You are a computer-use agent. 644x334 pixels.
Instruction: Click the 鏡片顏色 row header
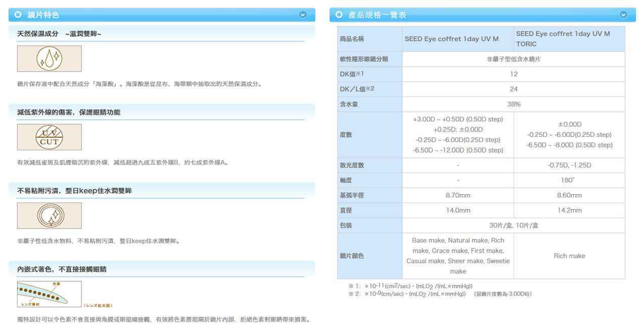(x=370, y=256)
